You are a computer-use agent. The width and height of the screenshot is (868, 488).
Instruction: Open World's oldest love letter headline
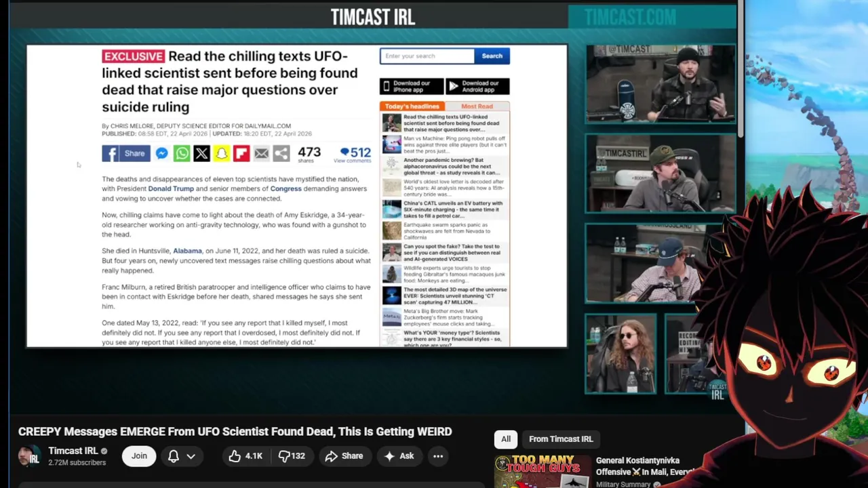(x=455, y=188)
